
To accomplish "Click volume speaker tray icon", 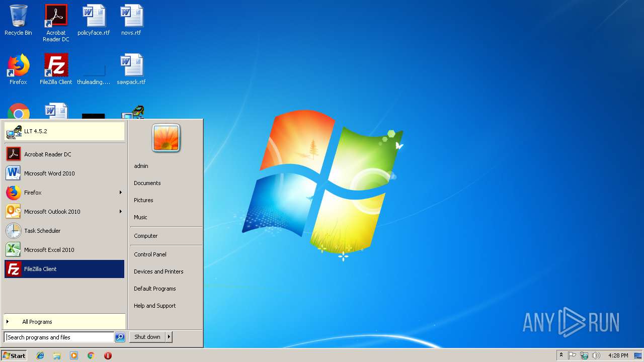I will click(596, 355).
